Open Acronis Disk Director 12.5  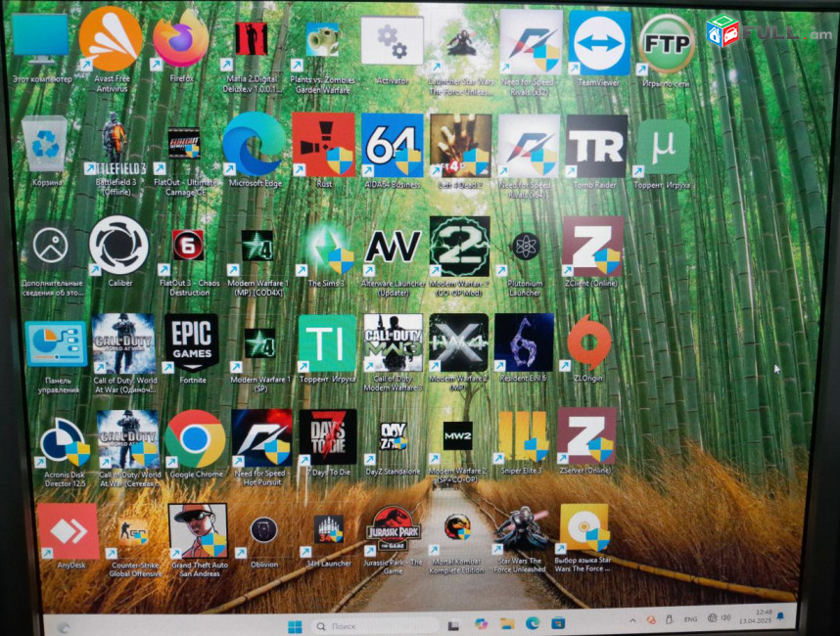[x=65, y=441]
